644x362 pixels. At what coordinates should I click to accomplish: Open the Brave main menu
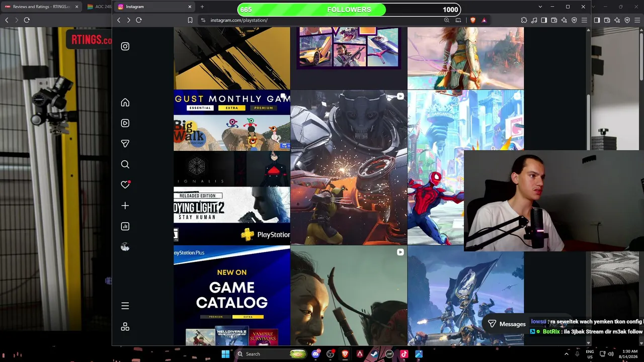[x=584, y=20]
